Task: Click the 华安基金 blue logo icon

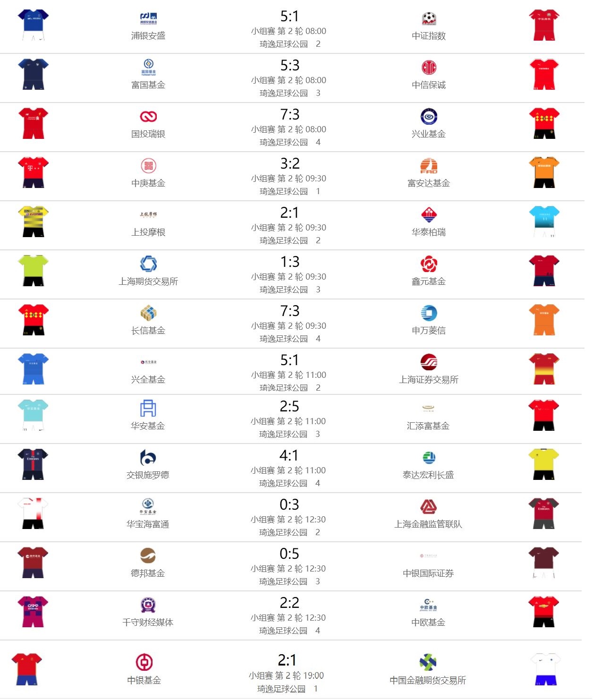Action: [148, 408]
